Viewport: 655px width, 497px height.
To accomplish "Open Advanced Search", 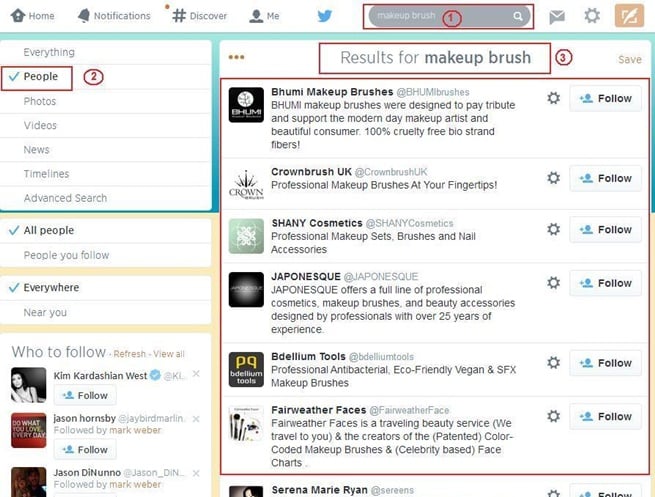I will [106, 198].
